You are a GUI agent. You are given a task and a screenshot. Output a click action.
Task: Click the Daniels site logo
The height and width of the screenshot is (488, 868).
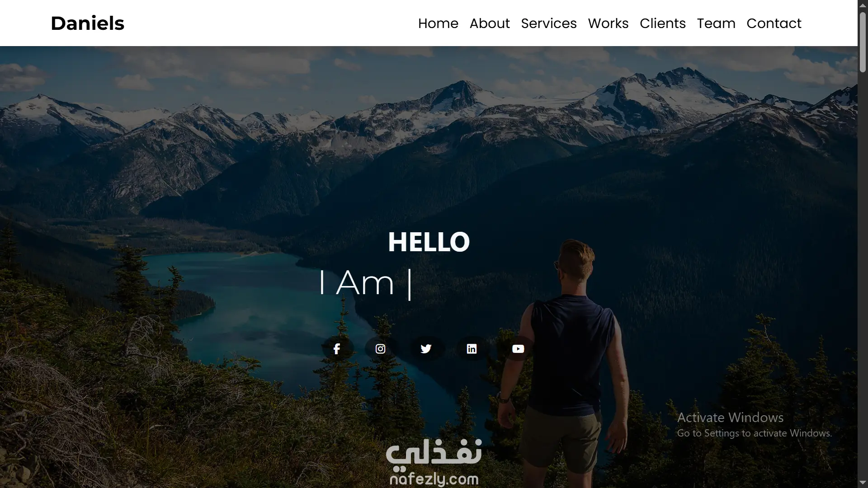tap(87, 23)
